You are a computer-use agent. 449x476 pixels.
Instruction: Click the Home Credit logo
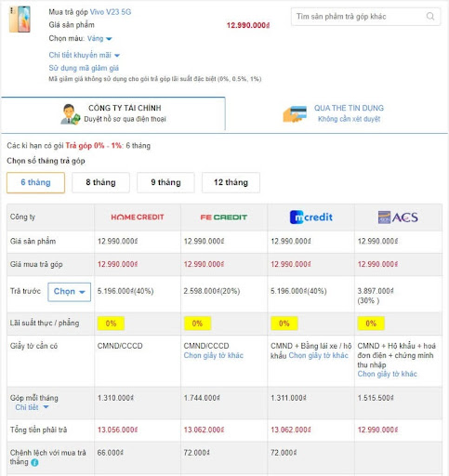pyautogui.click(x=138, y=218)
